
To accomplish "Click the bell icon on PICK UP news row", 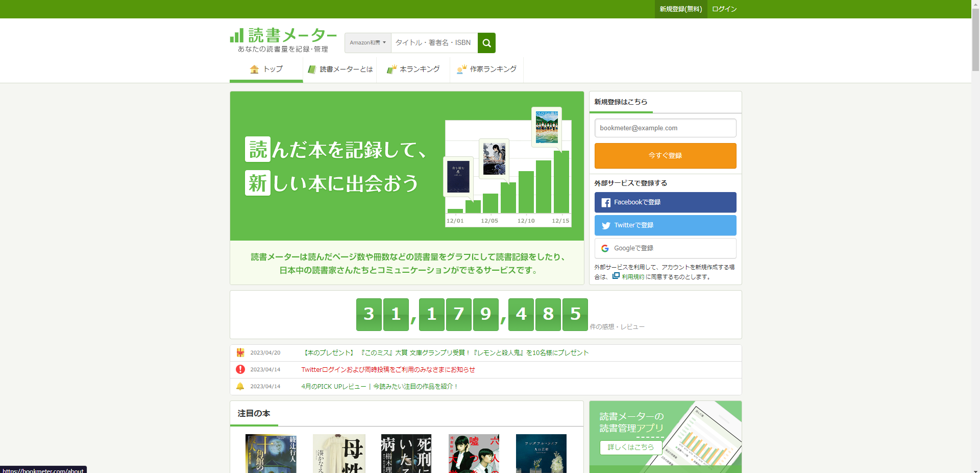I will click(x=240, y=386).
